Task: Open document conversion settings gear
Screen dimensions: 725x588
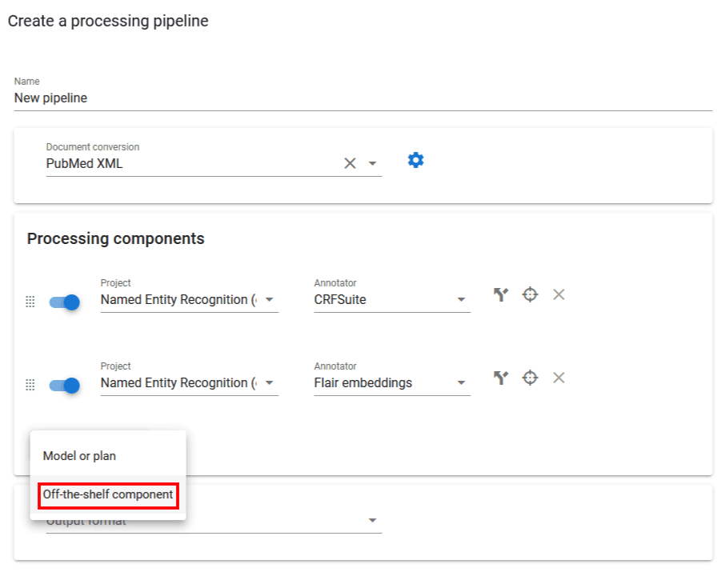Action: (415, 161)
